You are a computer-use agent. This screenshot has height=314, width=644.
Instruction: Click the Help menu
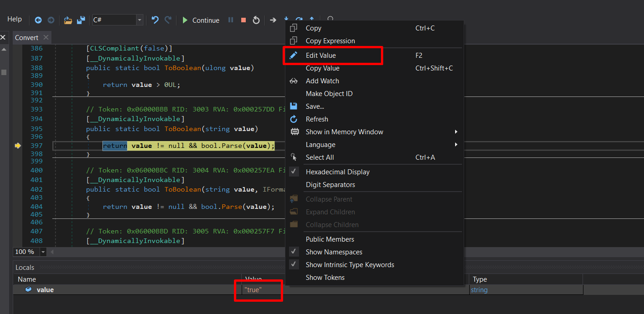(x=14, y=19)
